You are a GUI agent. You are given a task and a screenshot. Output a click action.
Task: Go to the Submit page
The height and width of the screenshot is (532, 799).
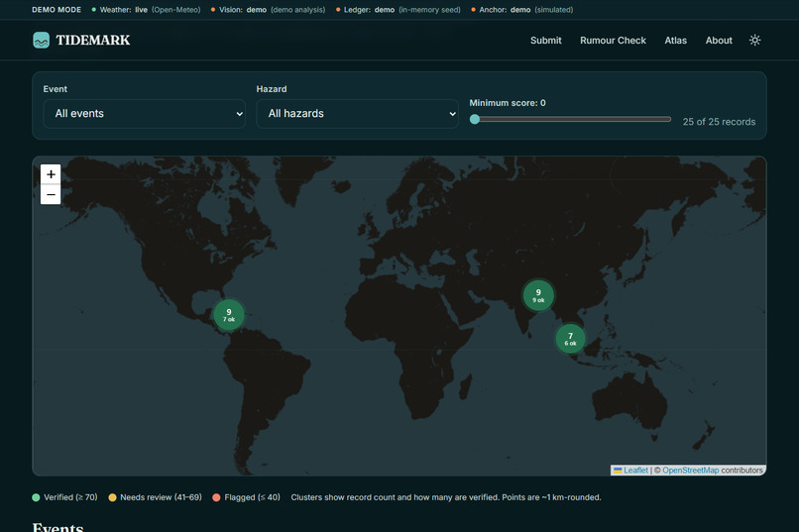[x=546, y=41]
